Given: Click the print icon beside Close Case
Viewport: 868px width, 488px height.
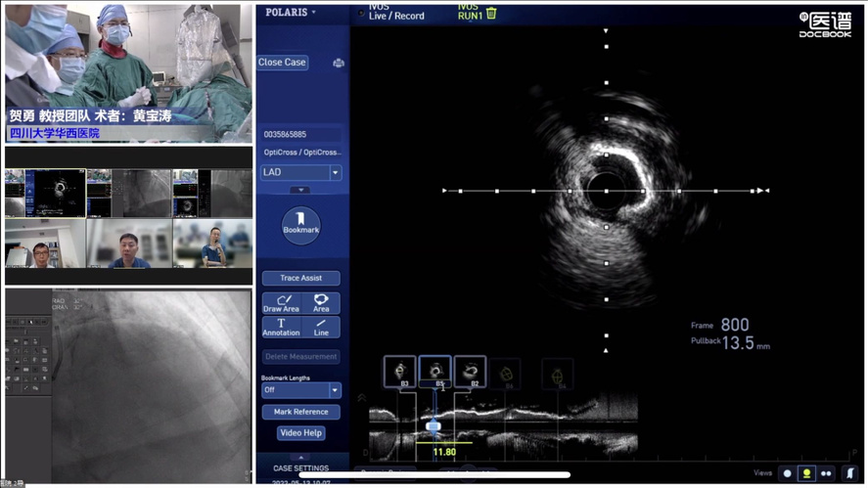Looking at the screenshot, I should pyautogui.click(x=339, y=63).
